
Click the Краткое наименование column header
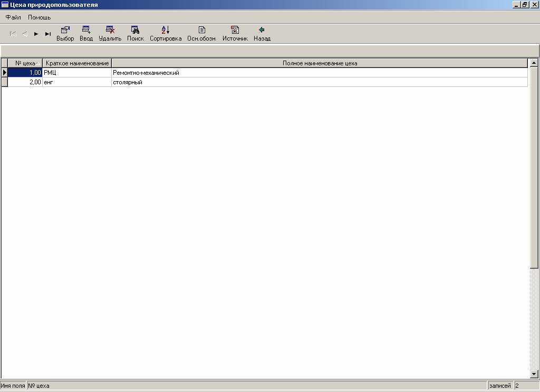77,63
